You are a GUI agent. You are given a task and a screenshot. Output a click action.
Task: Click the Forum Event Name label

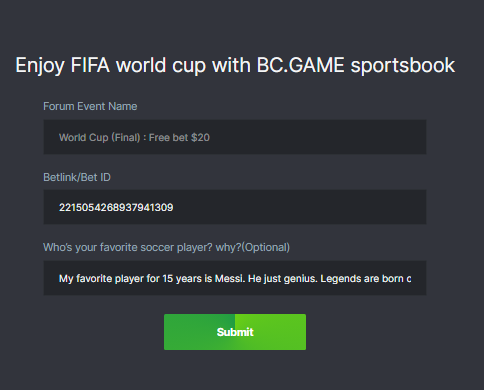point(90,106)
